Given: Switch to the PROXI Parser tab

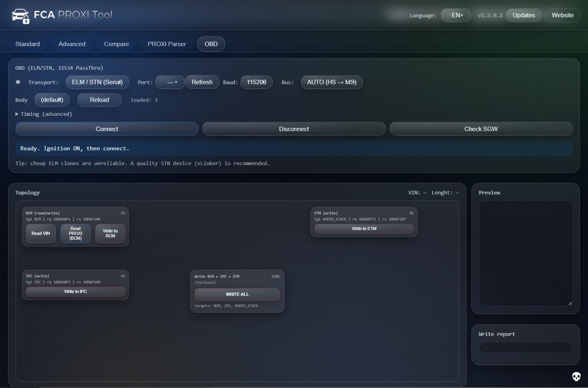Looking at the screenshot, I should tap(166, 44).
